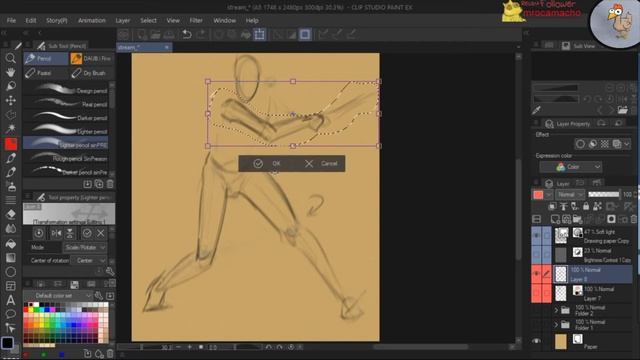Choose the Design pencil brush

click(66, 90)
